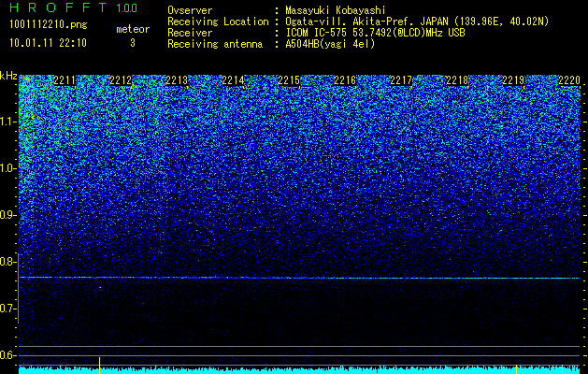Click the 2217 time label

401,80
